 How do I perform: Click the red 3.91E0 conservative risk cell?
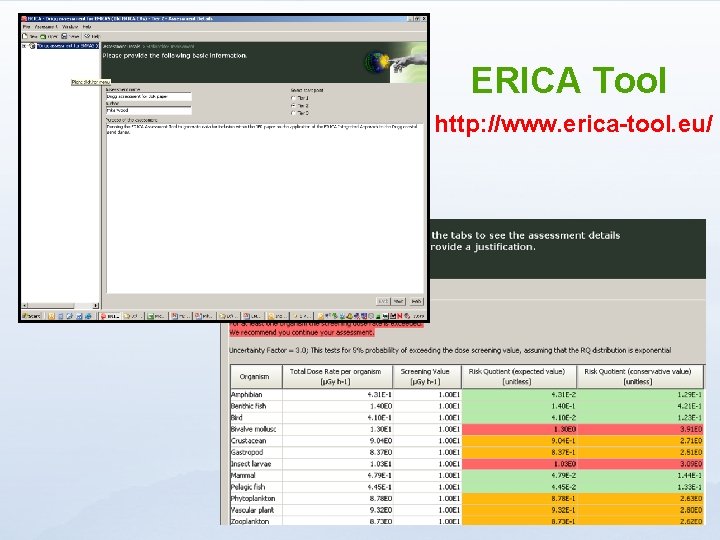[x=640, y=429]
